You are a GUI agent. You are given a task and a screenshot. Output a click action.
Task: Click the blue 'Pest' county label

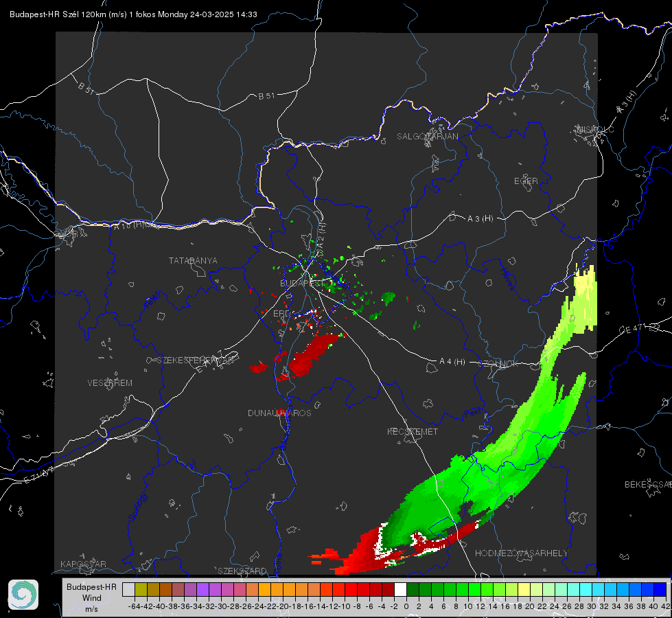pyautogui.click(x=473, y=413)
